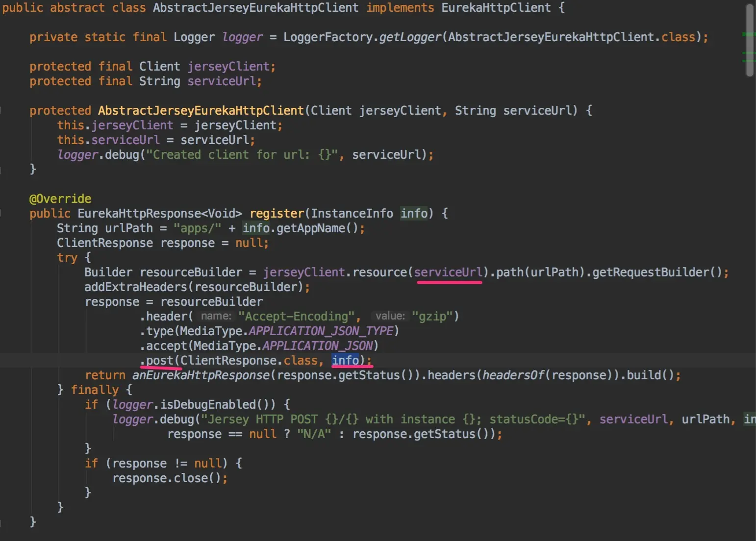Image resolution: width=756 pixels, height=541 pixels.
Task: Click the @Override annotation
Action: click(x=60, y=199)
